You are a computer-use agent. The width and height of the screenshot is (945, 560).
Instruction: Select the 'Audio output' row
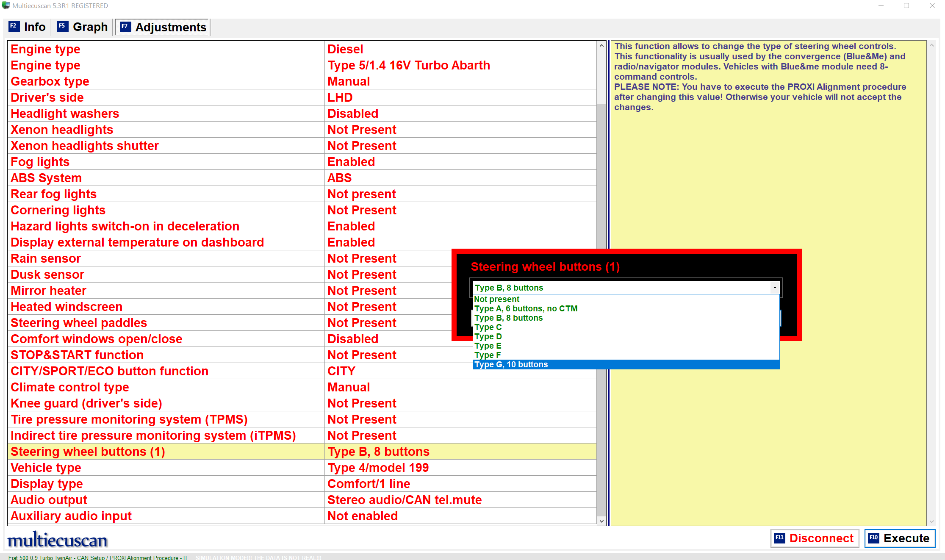302,500
